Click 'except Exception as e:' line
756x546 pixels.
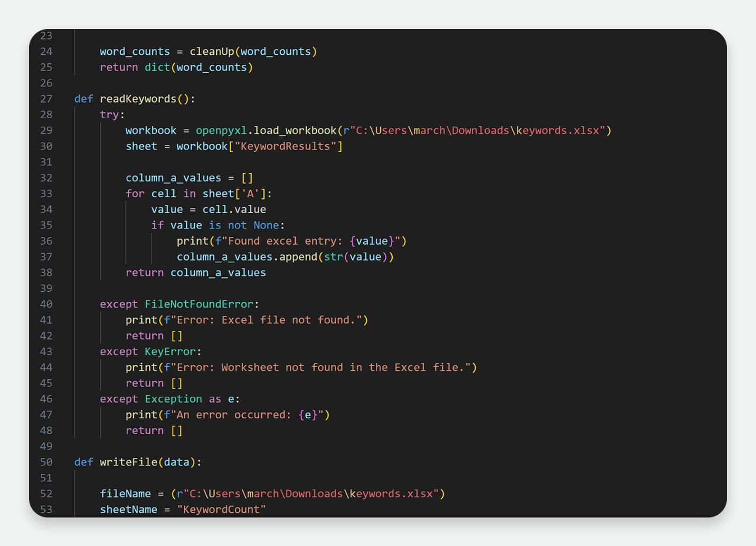tap(170, 399)
